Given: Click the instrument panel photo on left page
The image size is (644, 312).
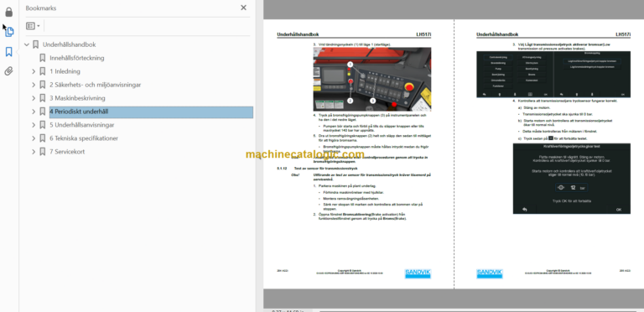Looking at the screenshot, I should click(372, 79).
